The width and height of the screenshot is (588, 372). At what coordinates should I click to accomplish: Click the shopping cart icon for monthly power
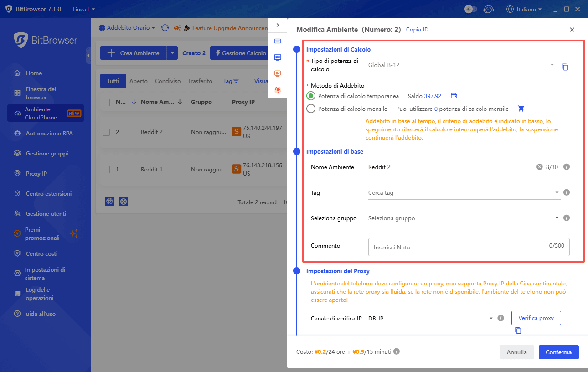[521, 109]
